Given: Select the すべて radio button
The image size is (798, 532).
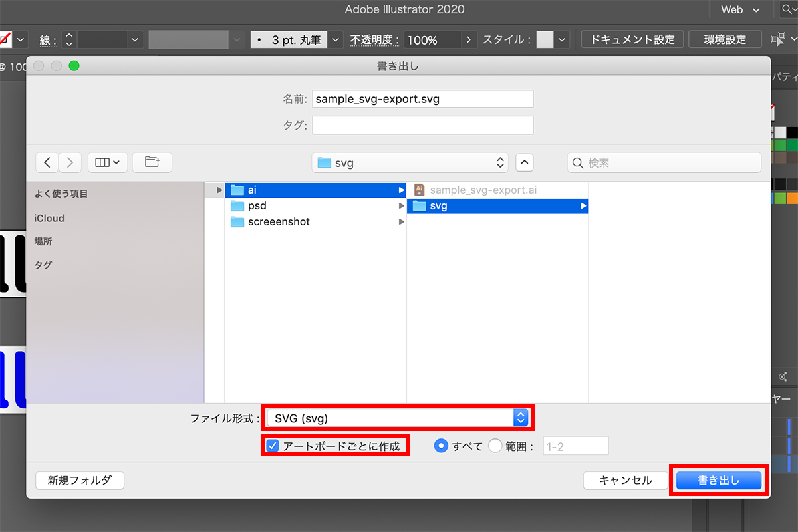Looking at the screenshot, I should click(440, 446).
